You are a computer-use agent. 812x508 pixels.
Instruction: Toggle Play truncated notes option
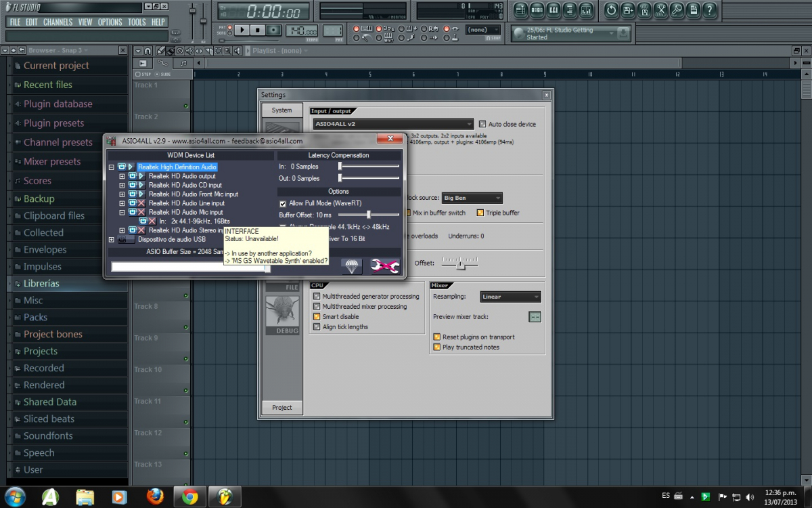click(x=436, y=347)
